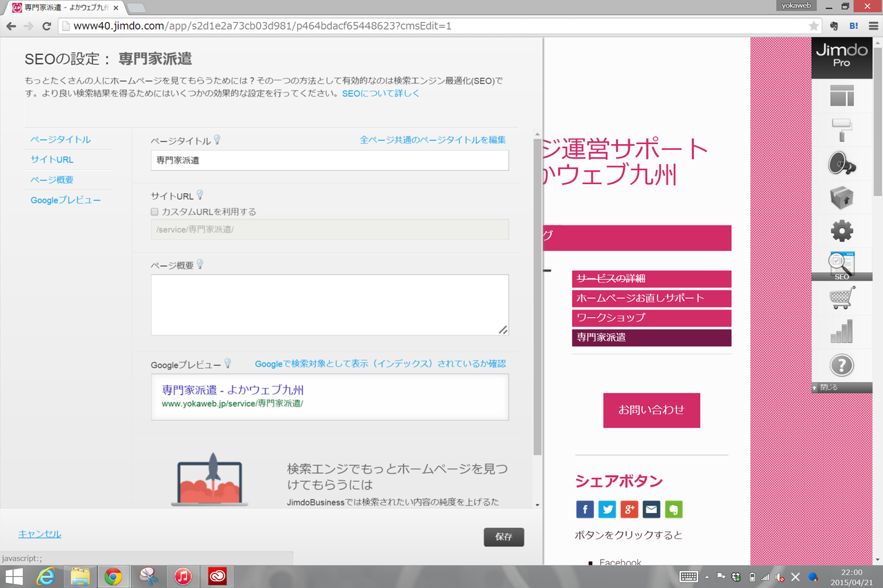
Task: Click the browser forward arrow
Action: 28,26
